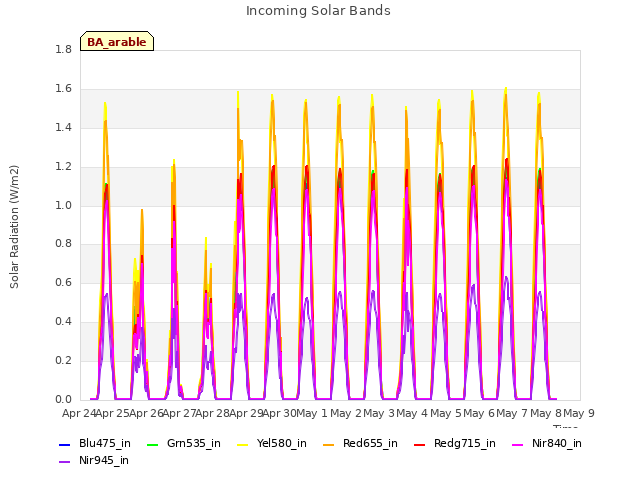This screenshot has height=480, width=640.
Task: Click the May 4 x-axis tick label
Action: (412, 413)
